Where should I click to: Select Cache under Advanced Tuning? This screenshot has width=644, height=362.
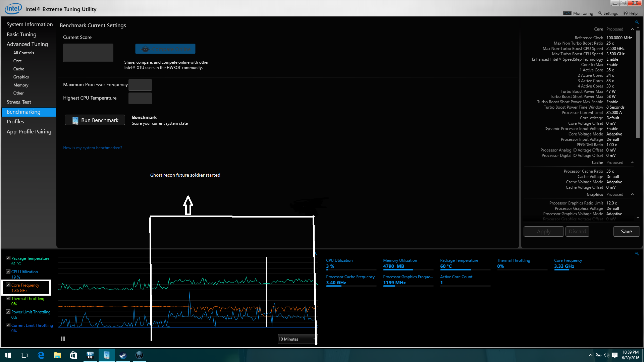coord(19,69)
